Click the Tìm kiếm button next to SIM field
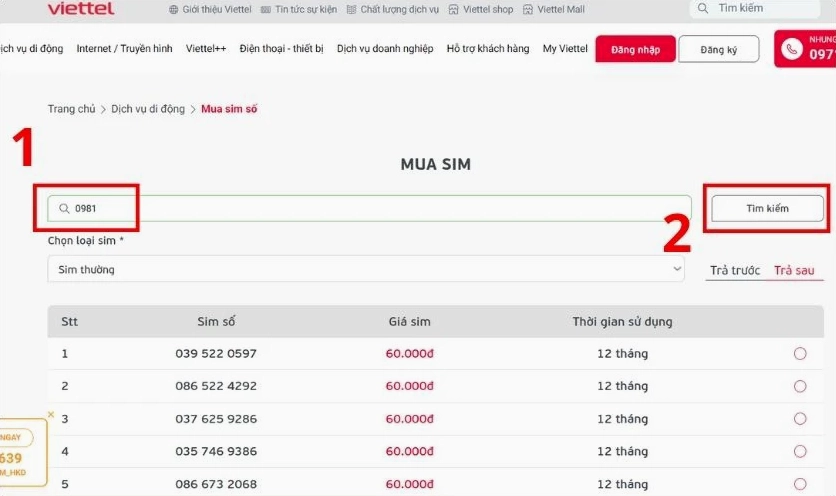The width and height of the screenshot is (836, 496). tap(767, 209)
